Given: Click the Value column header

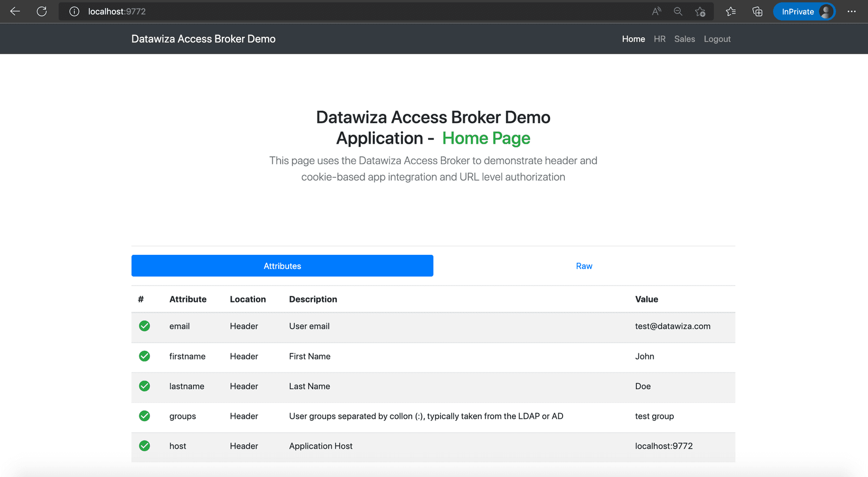Looking at the screenshot, I should coord(647,299).
